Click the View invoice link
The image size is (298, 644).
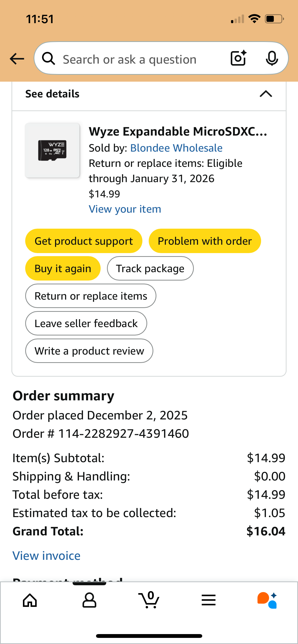[47, 556]
